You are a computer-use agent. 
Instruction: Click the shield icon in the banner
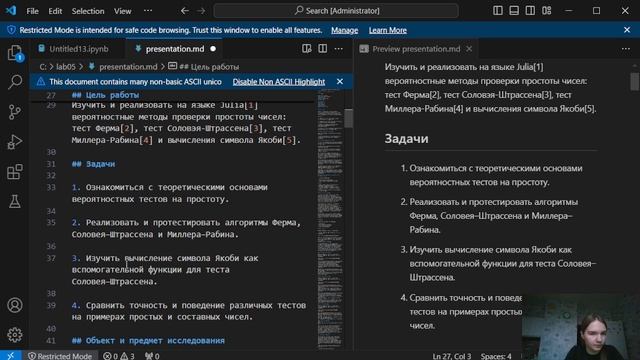coord(11,30)
